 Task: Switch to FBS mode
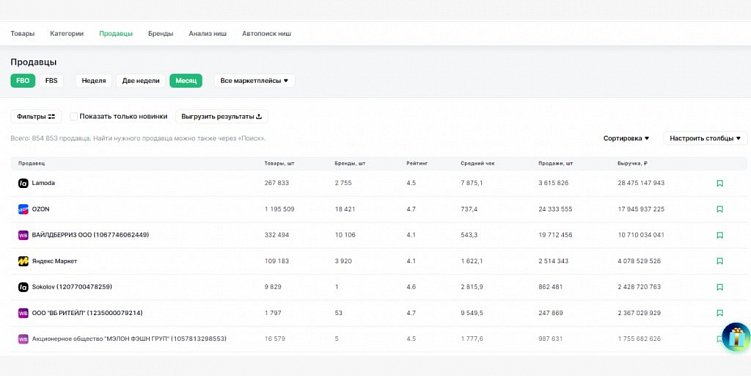(x=51, y=80)
